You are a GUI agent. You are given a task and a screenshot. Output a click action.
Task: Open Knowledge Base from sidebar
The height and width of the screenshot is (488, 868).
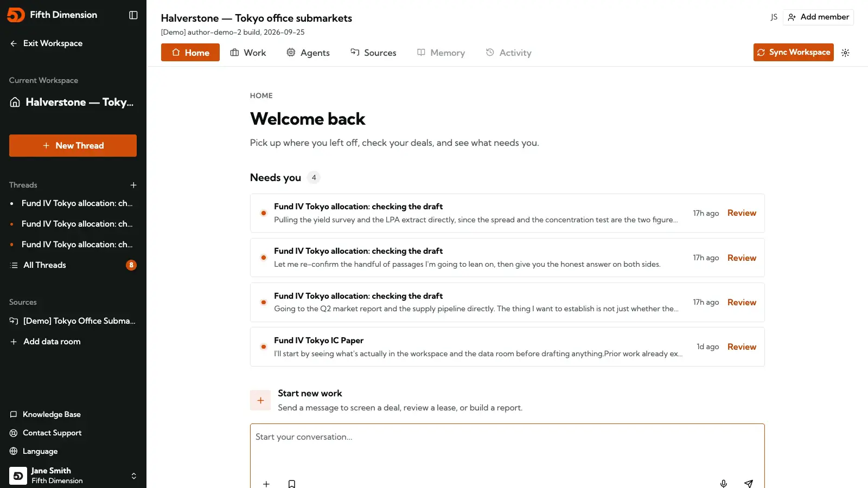(x=45, y=414)
